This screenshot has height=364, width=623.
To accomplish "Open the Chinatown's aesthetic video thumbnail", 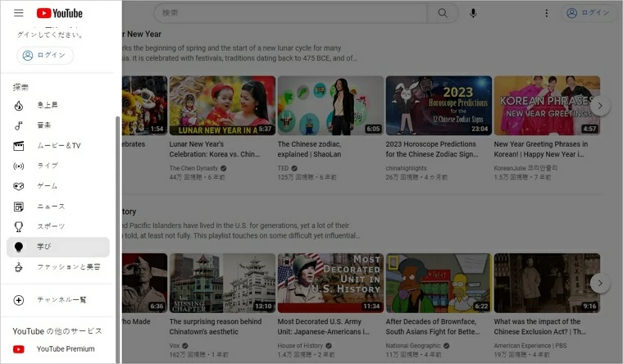I will (222, 283).
